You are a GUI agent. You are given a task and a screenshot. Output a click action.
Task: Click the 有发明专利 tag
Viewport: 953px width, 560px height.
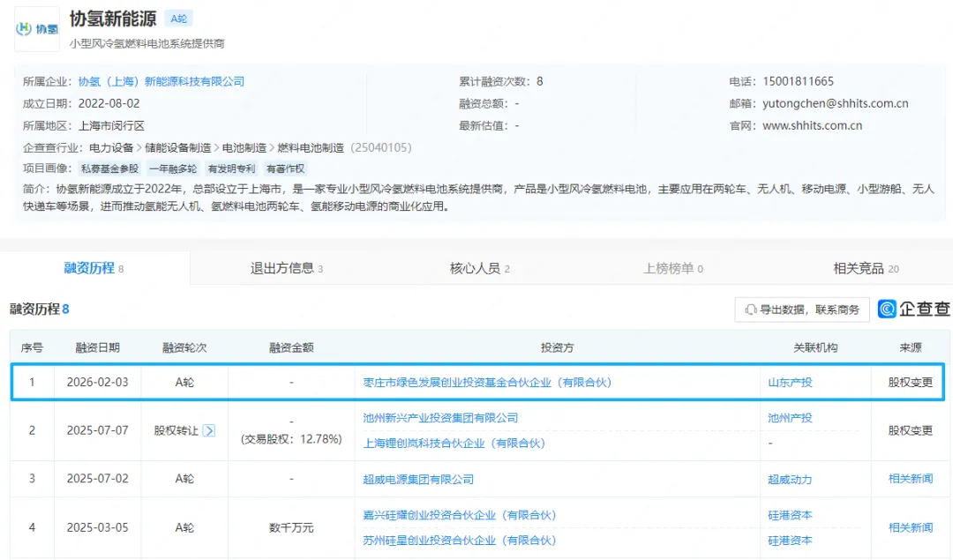231,168
